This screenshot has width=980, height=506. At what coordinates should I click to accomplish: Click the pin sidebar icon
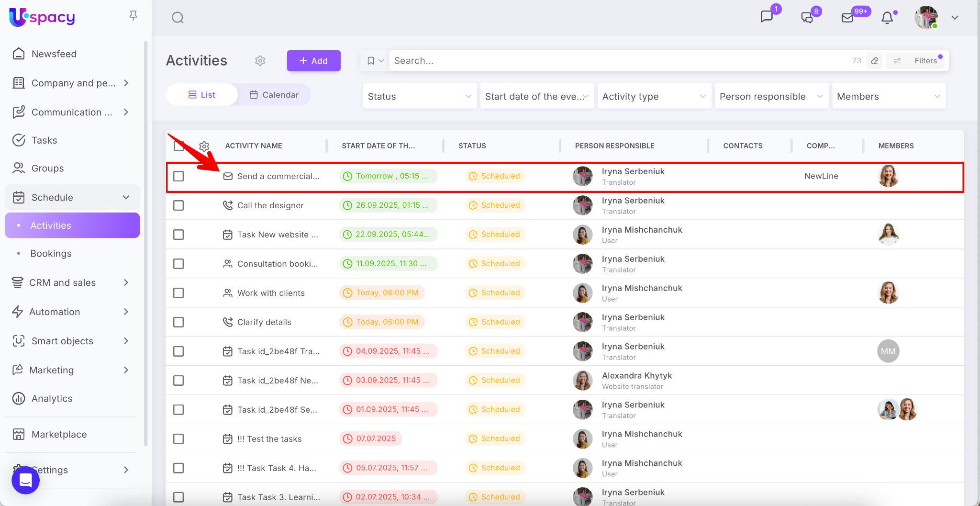coord(134,16)
